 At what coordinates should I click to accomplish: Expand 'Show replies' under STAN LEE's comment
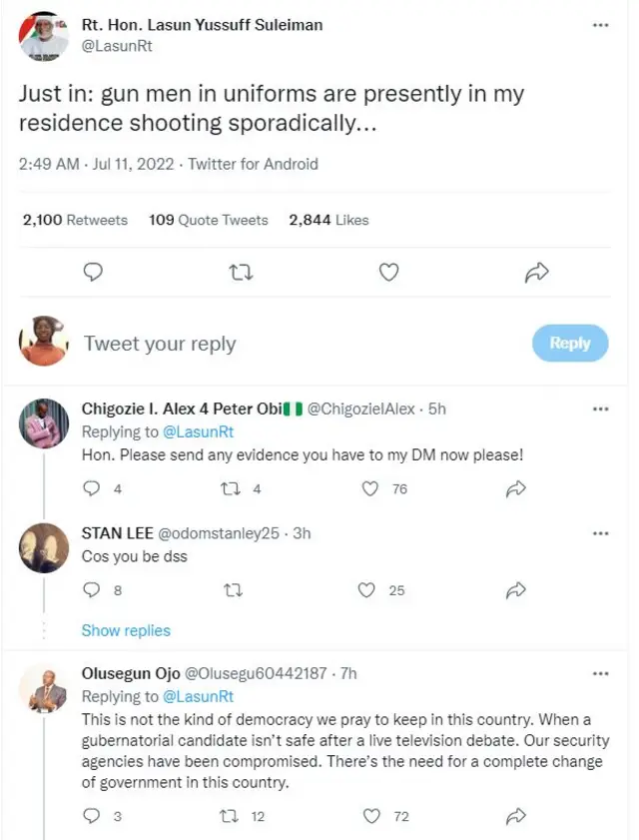126,630
